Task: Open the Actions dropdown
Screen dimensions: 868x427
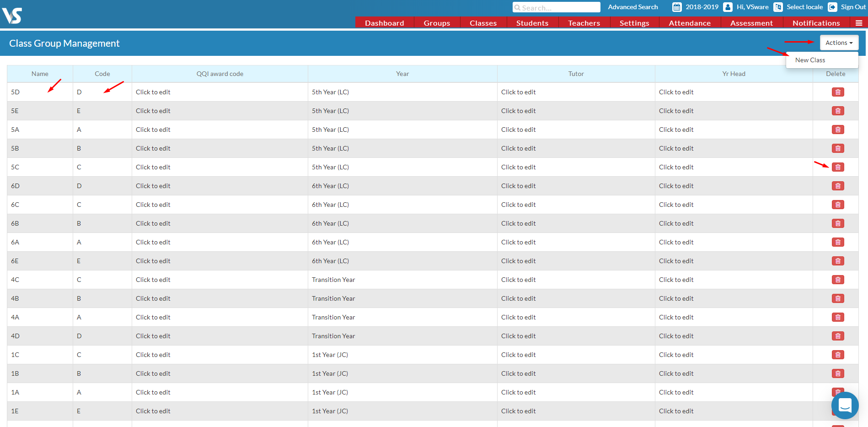Action: (x=839, y=43)
